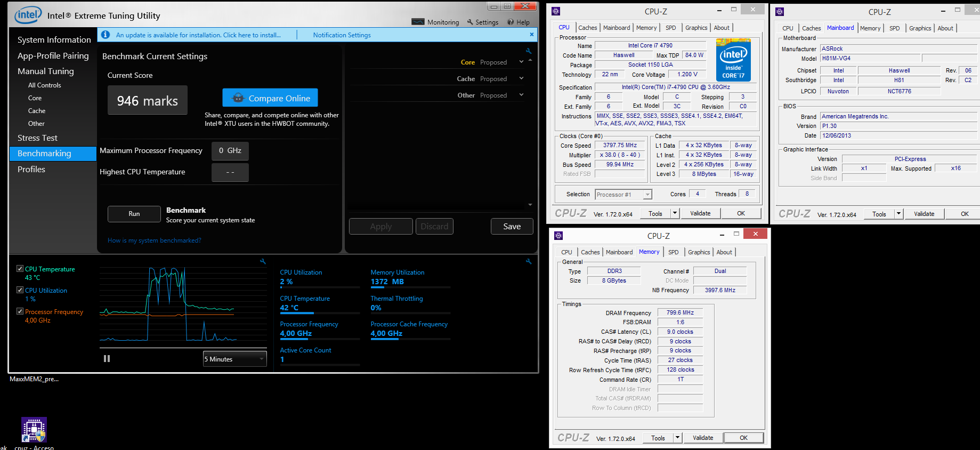This screenshot has width=980, height=450.
Task: Click the Thermal Throttling 0% bar
Action: pyautogui.click(x=410, y=312)
